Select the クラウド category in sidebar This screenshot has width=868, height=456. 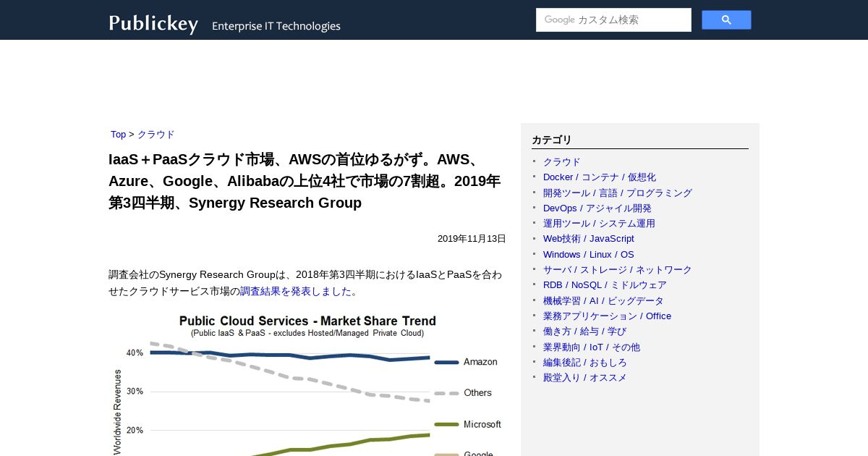tap(562, 161)
